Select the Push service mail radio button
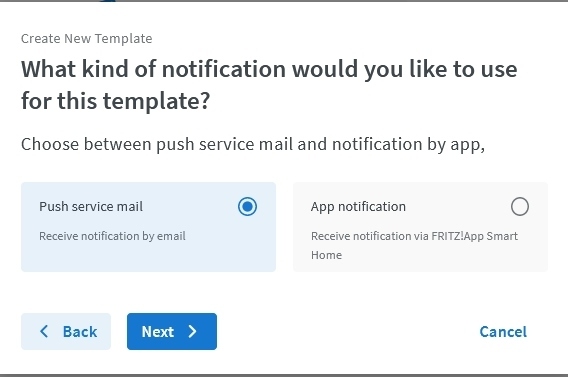The height and width of the screenshot is (377, 568). [247, 206]
